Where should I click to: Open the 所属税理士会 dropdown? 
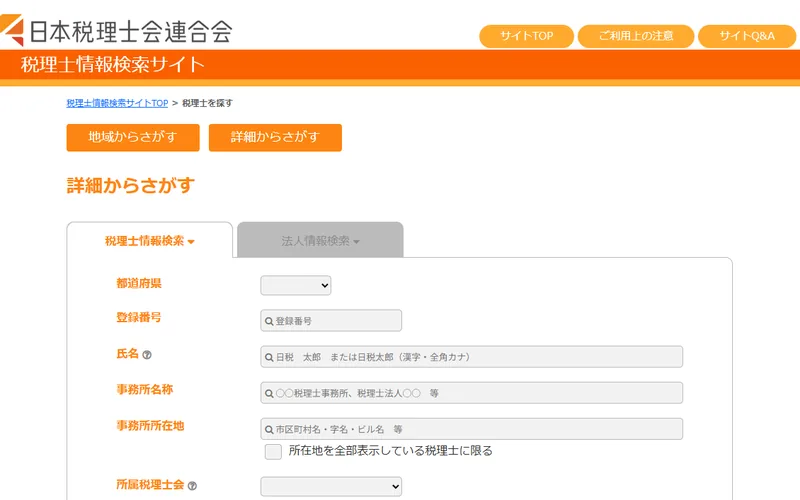(331, 486)
